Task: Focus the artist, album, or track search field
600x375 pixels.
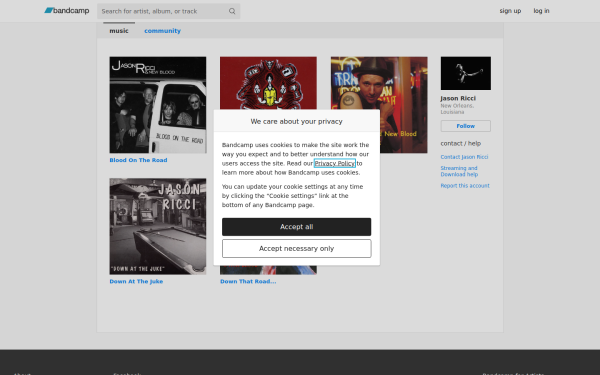Action: tap(168, 11)
